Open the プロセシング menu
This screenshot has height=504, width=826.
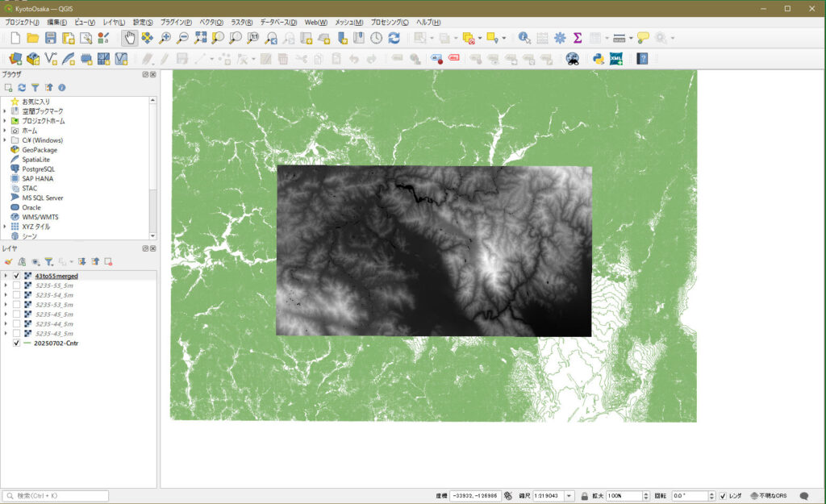tap(389, 22)
